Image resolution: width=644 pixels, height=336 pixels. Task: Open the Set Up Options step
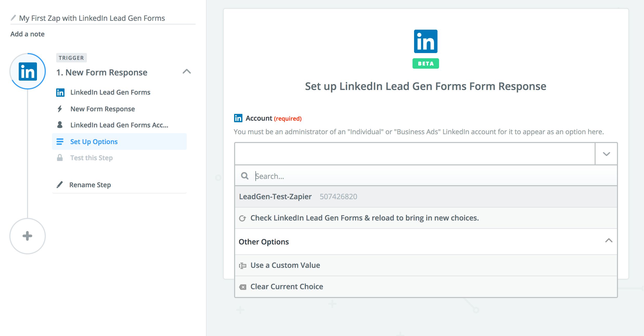(94, 142)
